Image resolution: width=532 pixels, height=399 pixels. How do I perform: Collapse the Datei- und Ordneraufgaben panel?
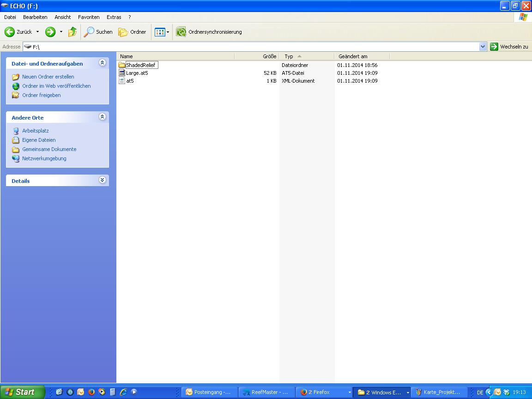(x=103, y=63)
